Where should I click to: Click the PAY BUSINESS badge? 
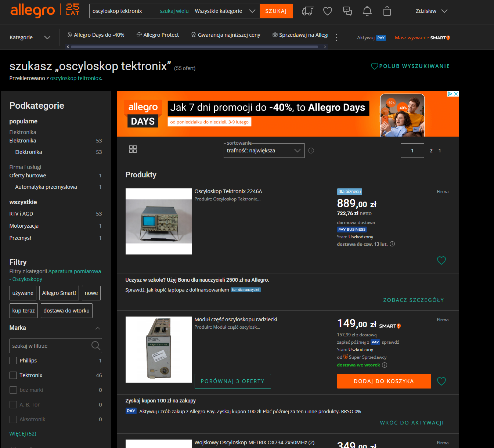[x=352, y=230]
